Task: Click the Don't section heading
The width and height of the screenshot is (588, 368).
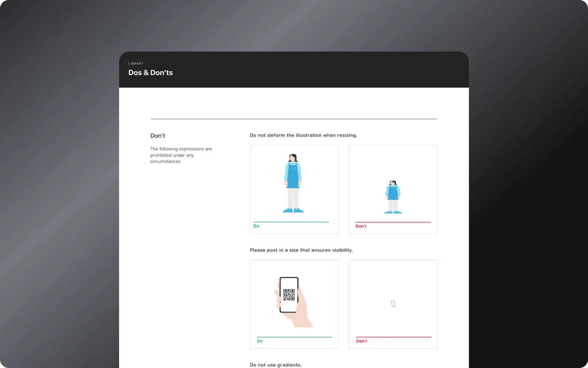Action: click(x=158, y=136)
